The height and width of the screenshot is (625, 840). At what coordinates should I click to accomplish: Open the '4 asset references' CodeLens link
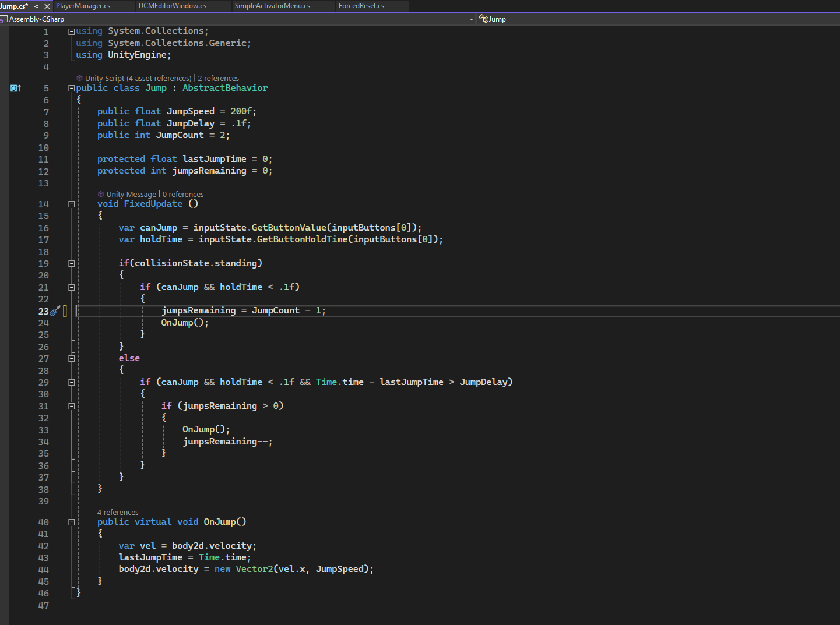[159, 78]
